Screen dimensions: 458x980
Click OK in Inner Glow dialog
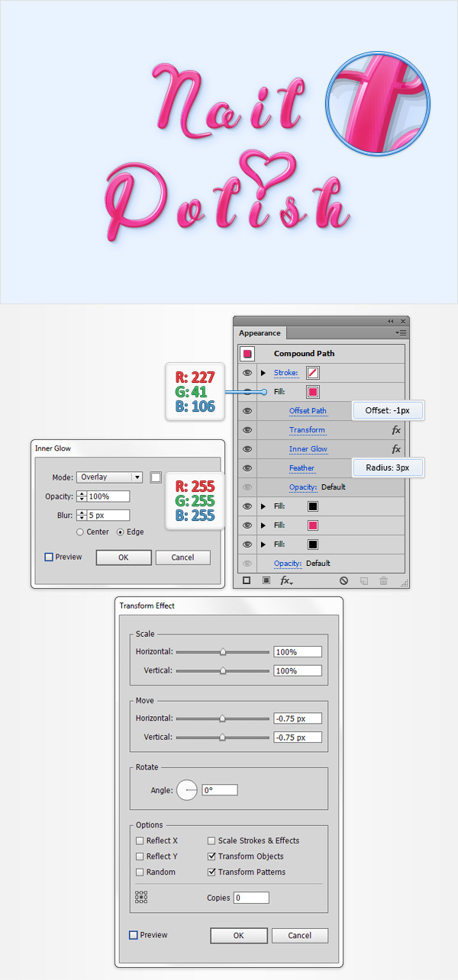(x=124, y=557)
